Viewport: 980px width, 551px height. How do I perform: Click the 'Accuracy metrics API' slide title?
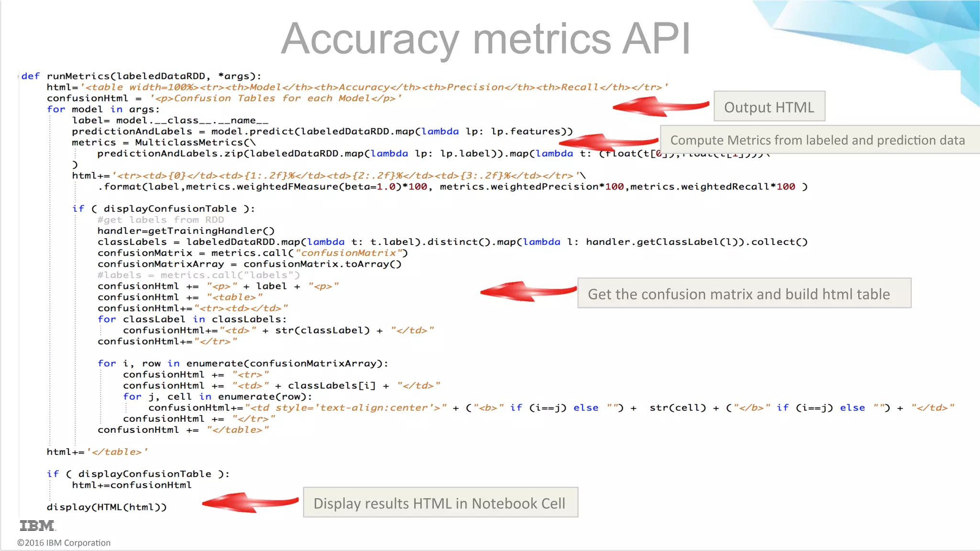pos(485,39)
